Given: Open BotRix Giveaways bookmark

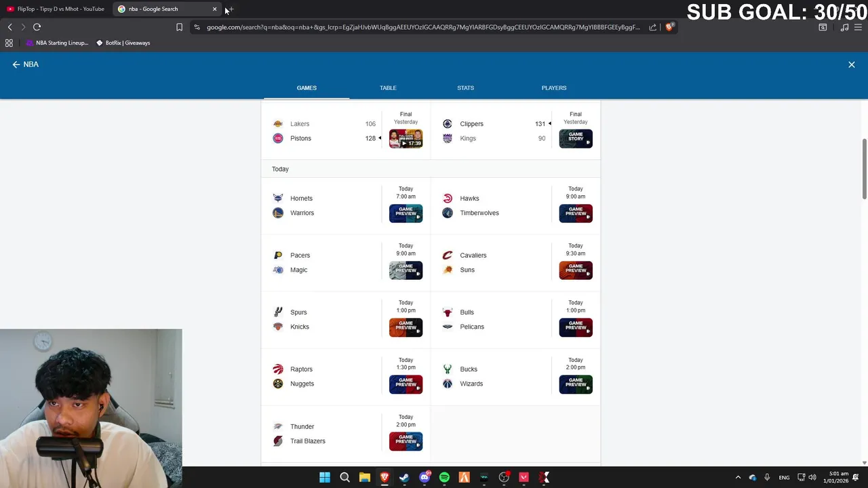Looking at the screenshot, I should pos(123,43).
